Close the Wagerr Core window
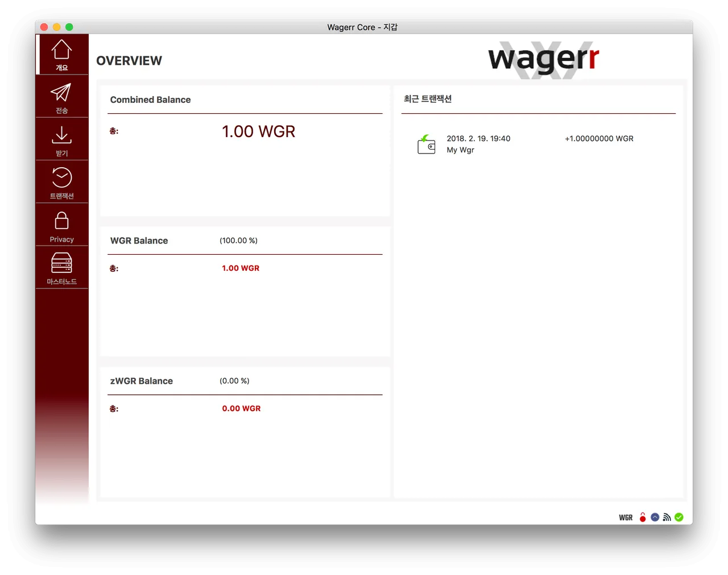This screenshot has width=728, height=575. click(44, 27)
